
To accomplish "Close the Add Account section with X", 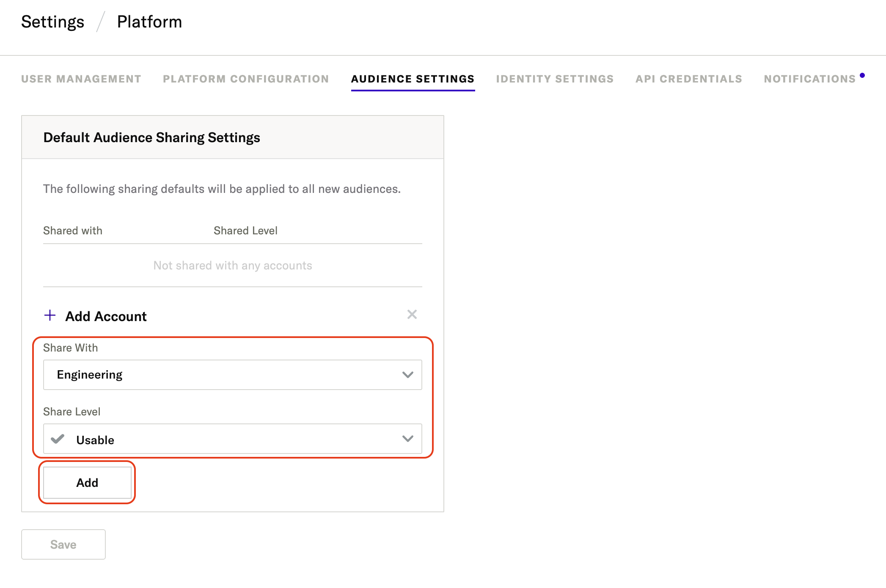I will [412, 314].
